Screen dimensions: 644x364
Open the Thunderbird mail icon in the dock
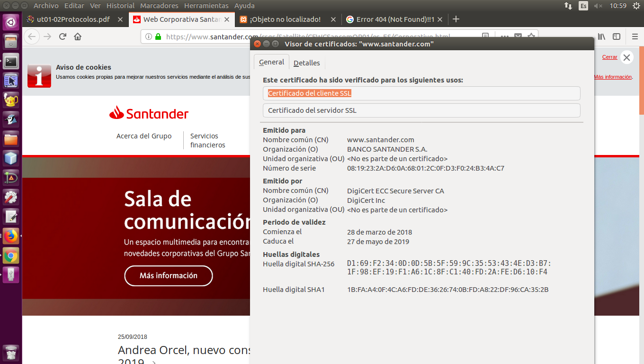(x=11, y=120)
